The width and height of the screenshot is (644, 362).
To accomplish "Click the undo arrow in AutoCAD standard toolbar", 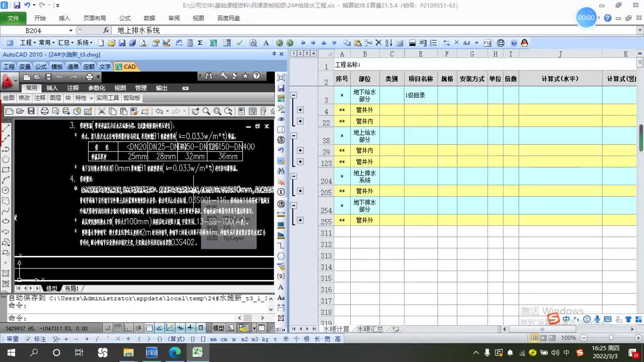I will 159,111.
